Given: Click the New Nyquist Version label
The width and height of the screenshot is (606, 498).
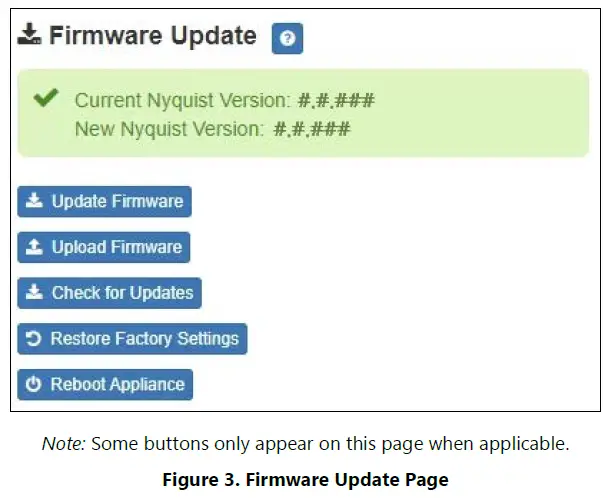Looking at the screenshot, I should click(x=169, y=128).
